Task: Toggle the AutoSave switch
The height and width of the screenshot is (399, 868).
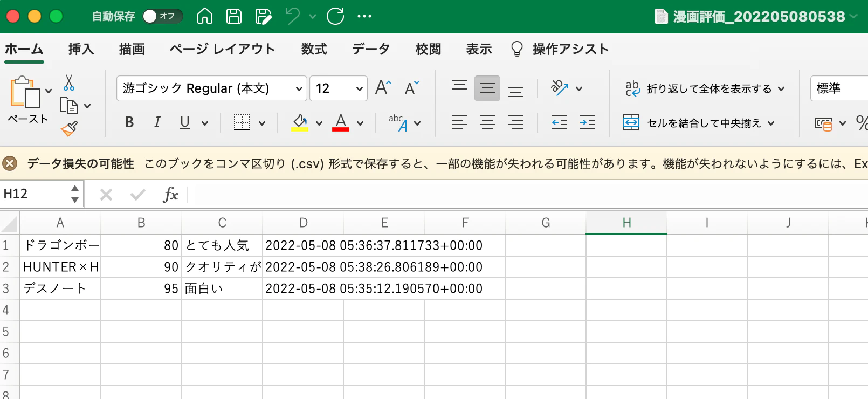Action: tap(163, 16)
